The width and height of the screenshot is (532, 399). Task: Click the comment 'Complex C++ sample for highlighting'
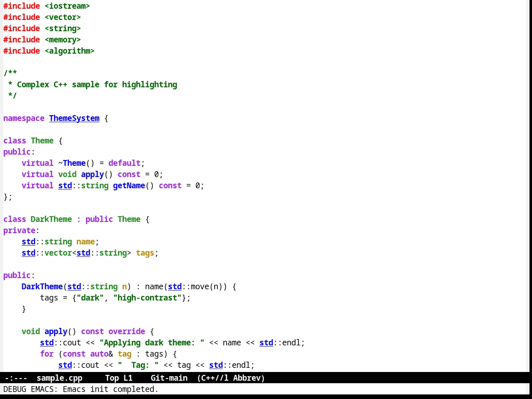tap(97, 84)
